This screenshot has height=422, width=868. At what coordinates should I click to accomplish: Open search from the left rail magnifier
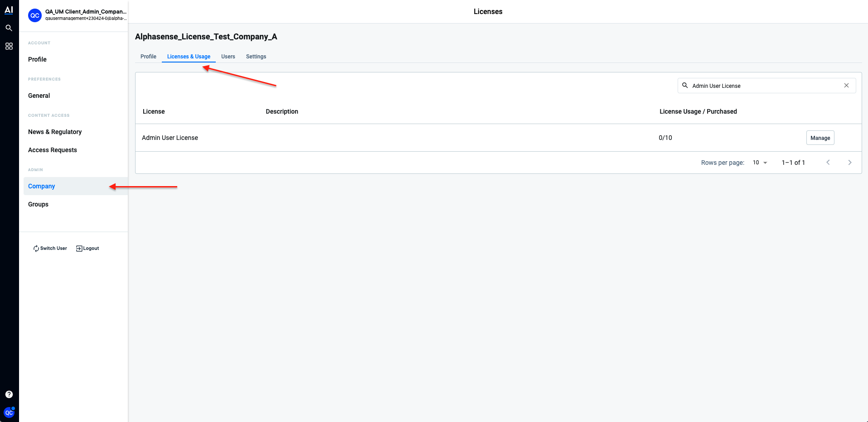click(9, 28)
